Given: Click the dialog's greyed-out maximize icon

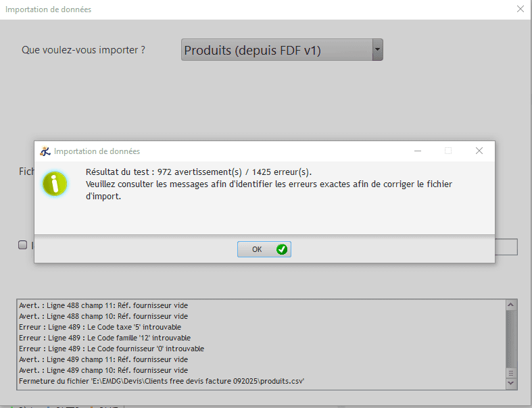Looking at the screenshot, I should pyautogui.click(x=448, y=151).
